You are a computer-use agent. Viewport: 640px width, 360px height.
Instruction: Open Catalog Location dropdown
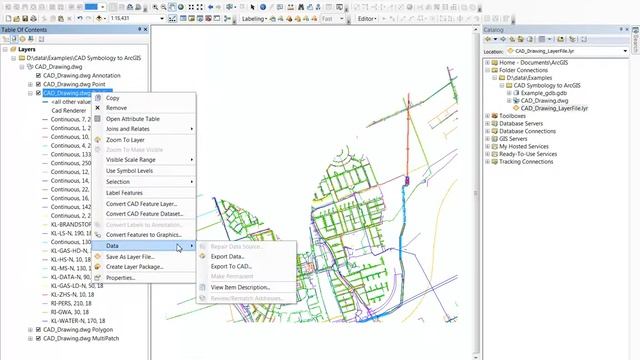[625, 51]
